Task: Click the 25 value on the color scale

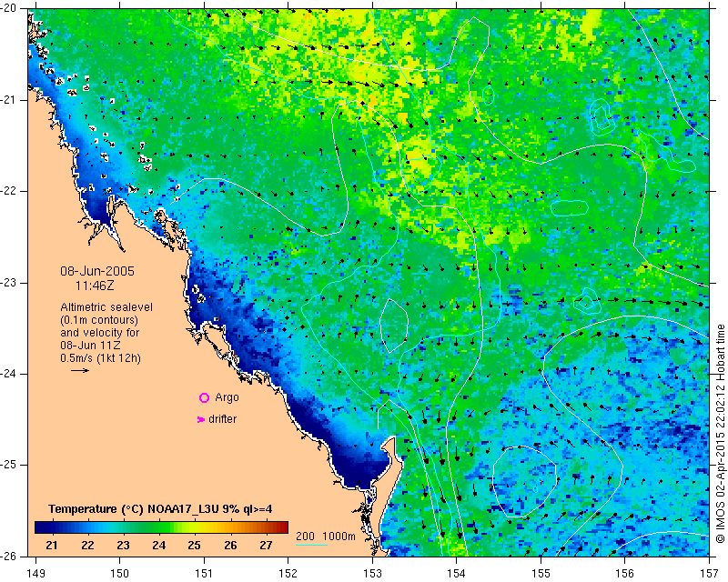Action: [x=194, y=546]
